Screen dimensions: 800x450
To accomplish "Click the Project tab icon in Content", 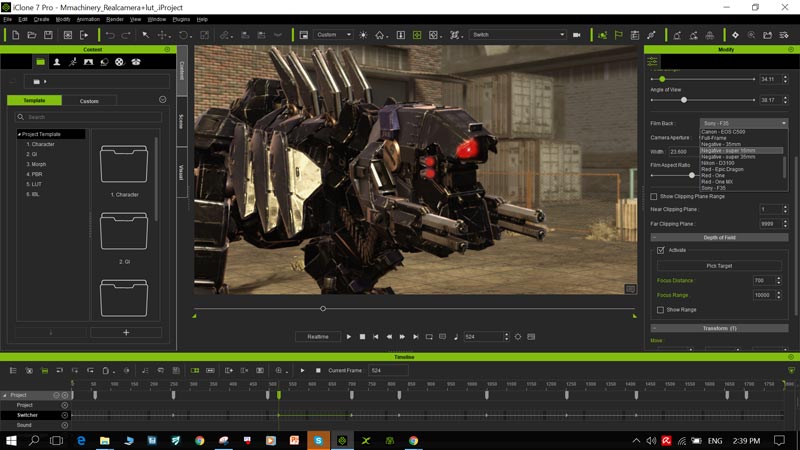I will pyautogui.click(x=40, y=62).
